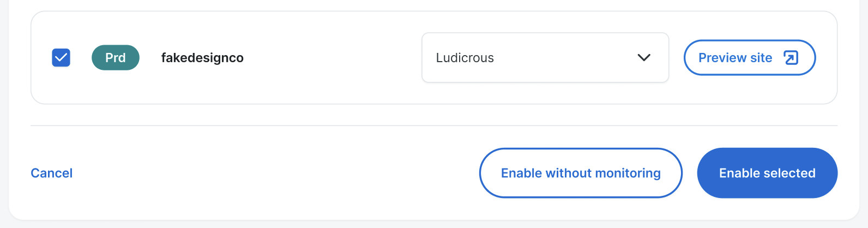Click the fakedesignco site name
Image resolution: width=868 pixels, height=228 pixels.
(x=202, y=58)
